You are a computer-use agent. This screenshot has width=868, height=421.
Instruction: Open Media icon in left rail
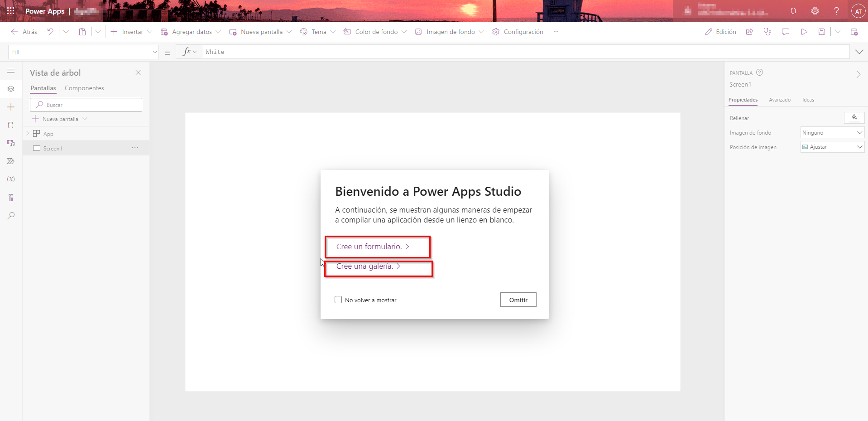(11, 143)
